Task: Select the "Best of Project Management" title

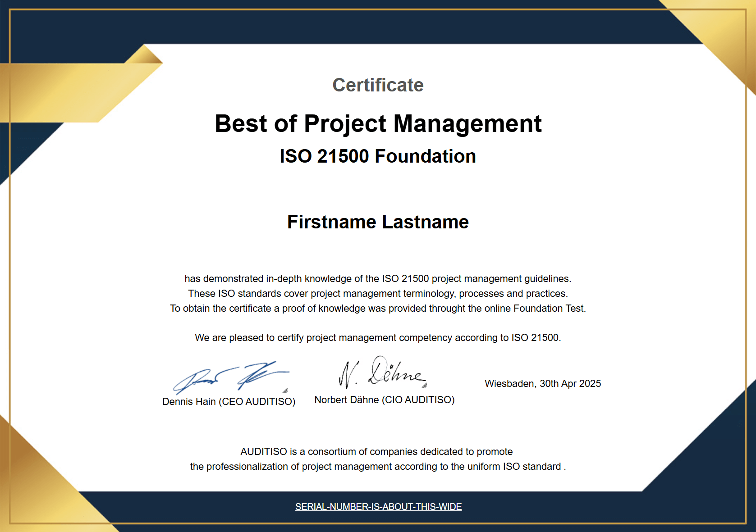Action: [378, 123]
